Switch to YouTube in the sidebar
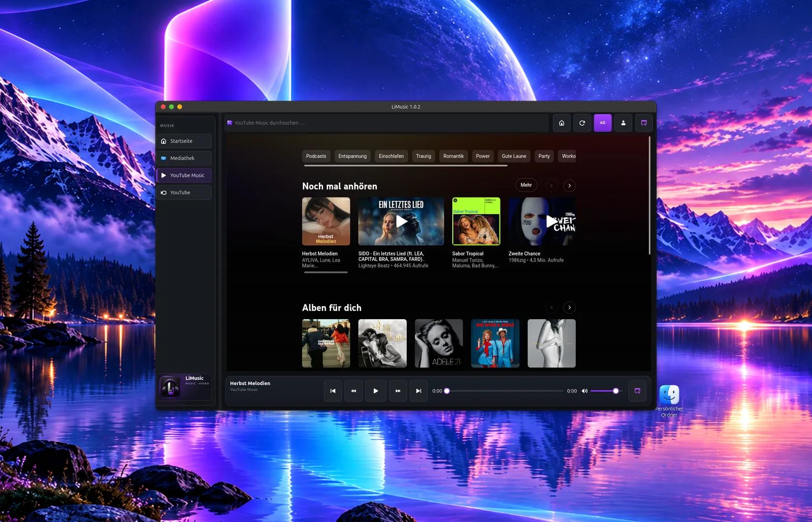Viewport: 812px width, 522px height. [x=184, y=193]
